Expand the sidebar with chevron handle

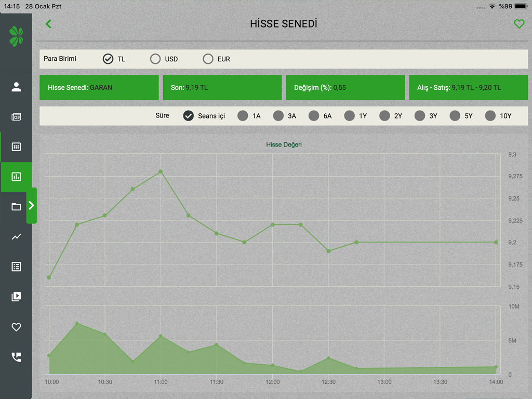pyautogui.click(x=32, y=205)
